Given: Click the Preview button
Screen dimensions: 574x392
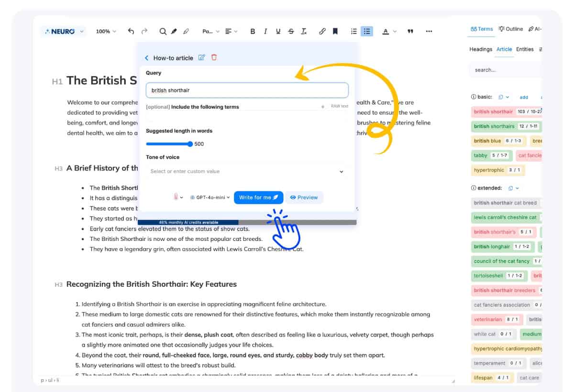Looking at the screenshot, I should point(304,197).
